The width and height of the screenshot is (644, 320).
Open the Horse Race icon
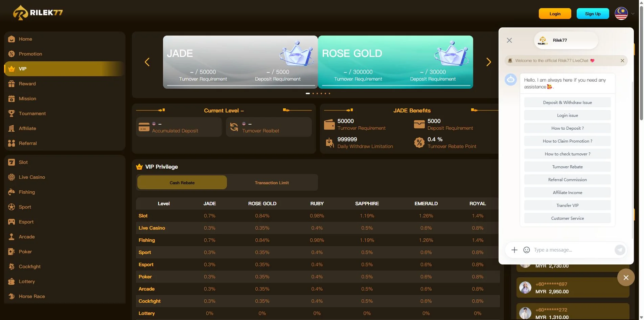point(11,296)
